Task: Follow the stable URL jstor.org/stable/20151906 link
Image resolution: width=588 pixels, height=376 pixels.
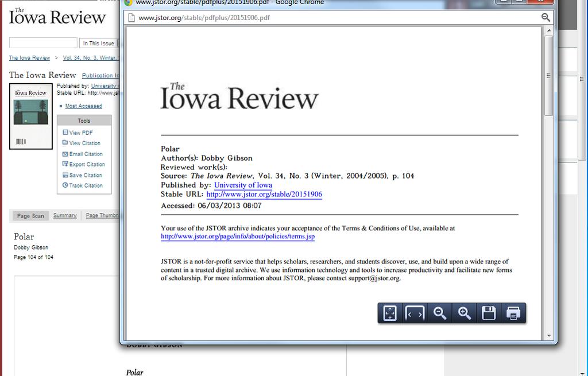Action: pos(264,194)
